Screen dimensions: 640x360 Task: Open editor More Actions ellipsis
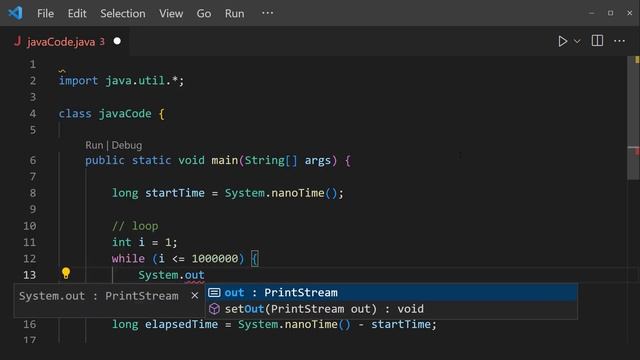point(619,41)
